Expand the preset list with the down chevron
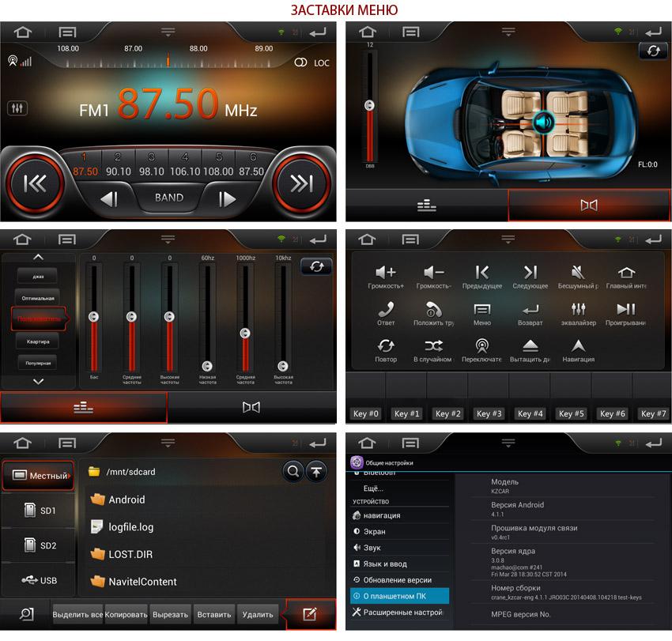This screenshot has height=641, width=672. 38,382
